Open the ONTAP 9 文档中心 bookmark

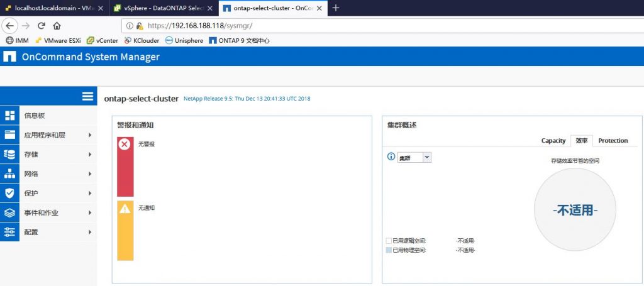[x=239, y=41]
